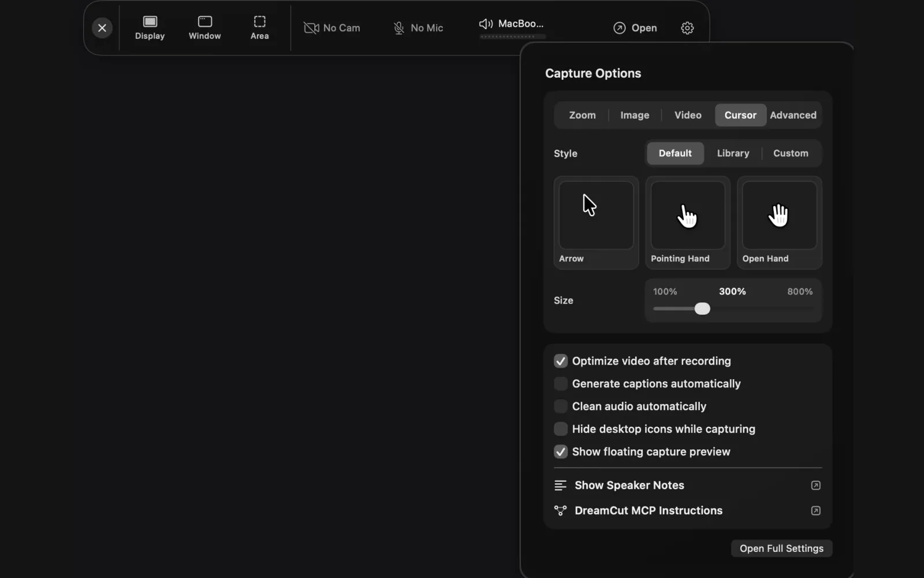Close the capture toolbar with X
Viewport: 924px width, 578px height.
point(102,28)
